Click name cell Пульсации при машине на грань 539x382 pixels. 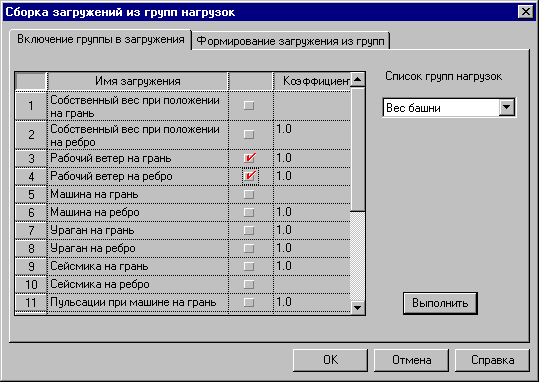[138, 303]
